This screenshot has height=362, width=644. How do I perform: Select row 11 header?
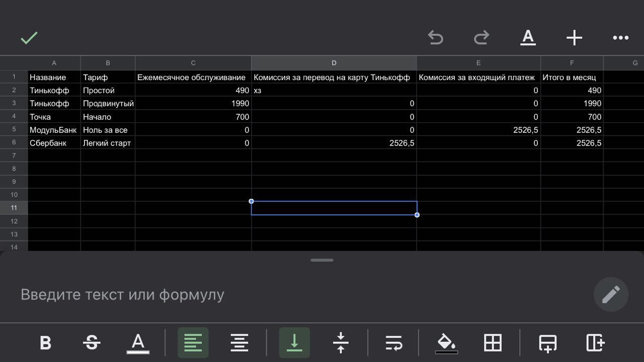tap(14, 208)
